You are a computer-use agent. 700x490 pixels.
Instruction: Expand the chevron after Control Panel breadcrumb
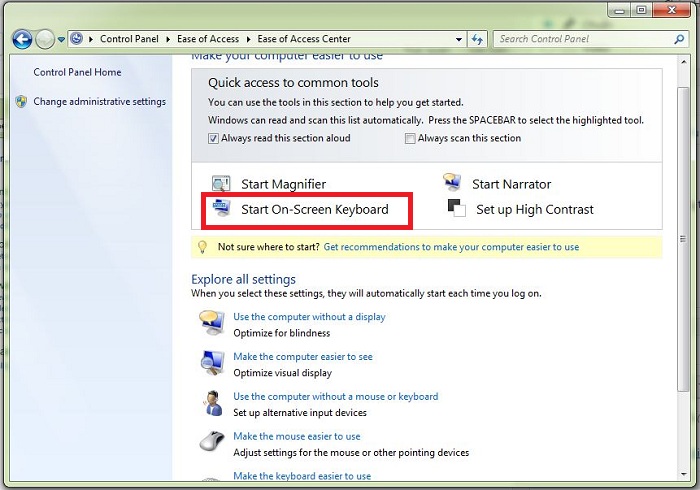(168, 39)
